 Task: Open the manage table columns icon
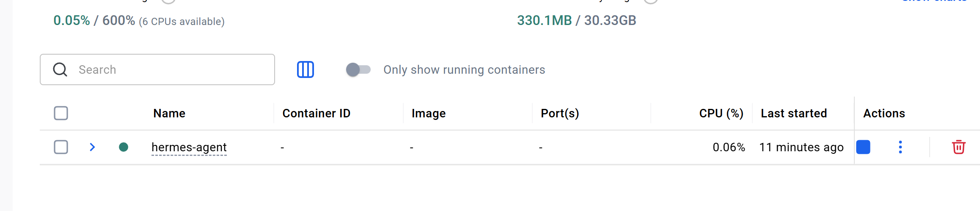click(305, 69)
